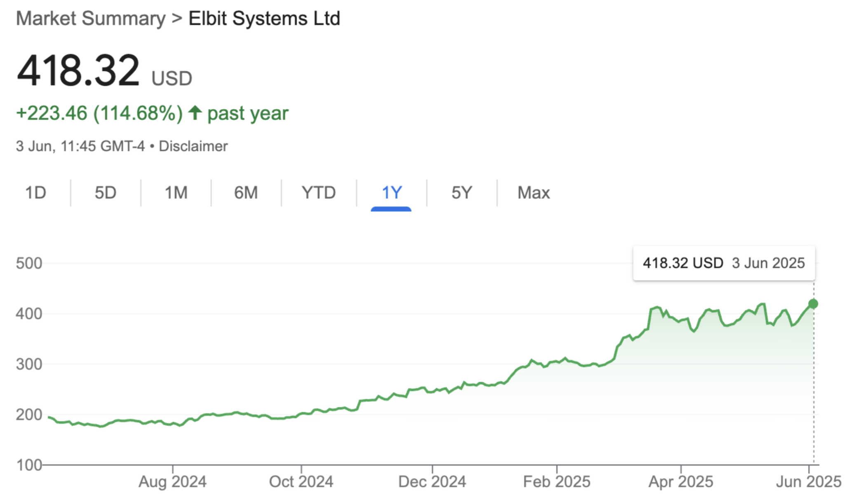This screenshot has height=504, width=854.
Task: Choose the 1M chart range
Action: pos(176,193)
